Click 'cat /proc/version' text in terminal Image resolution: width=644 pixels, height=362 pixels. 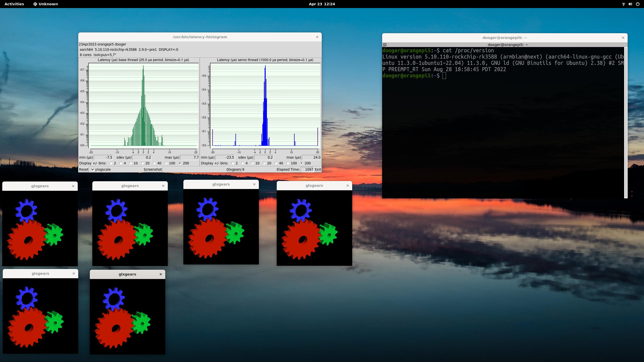click(x=468, y=51)
